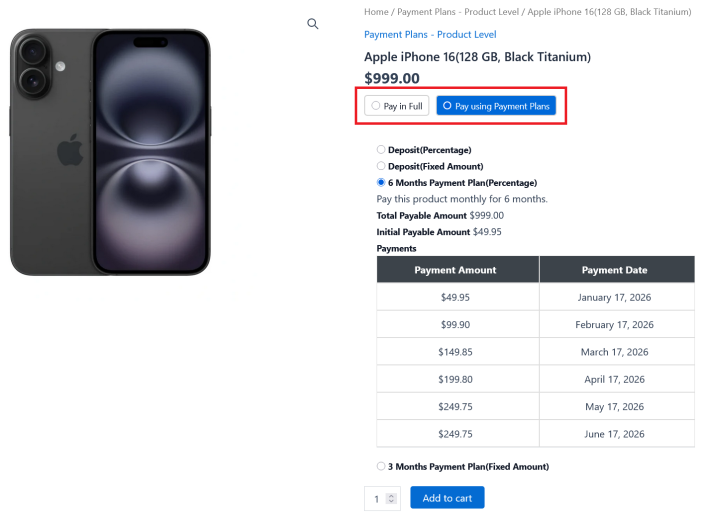Click the quantity input field
Screen dimensions: 703x517
coord(377,498)
